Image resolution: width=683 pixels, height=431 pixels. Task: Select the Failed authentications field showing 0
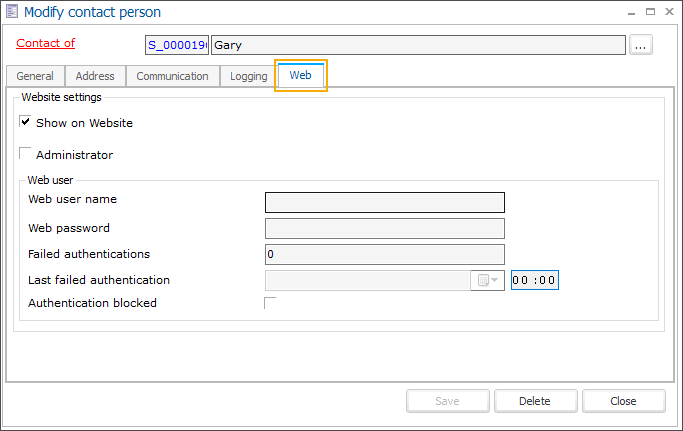(385, 255)
